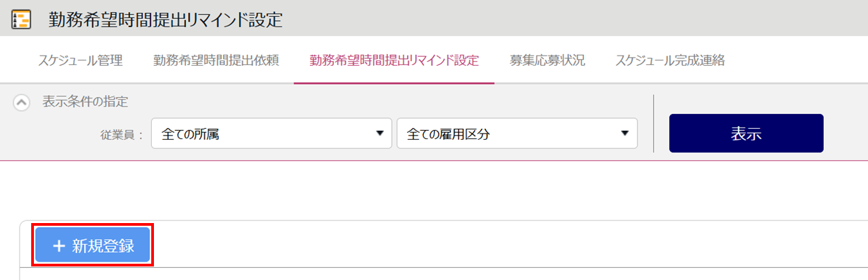Click the page title 勤務希望時間提出リマインド設定 in the header
Screen dimensions: 868x280
tap(165, 20)
